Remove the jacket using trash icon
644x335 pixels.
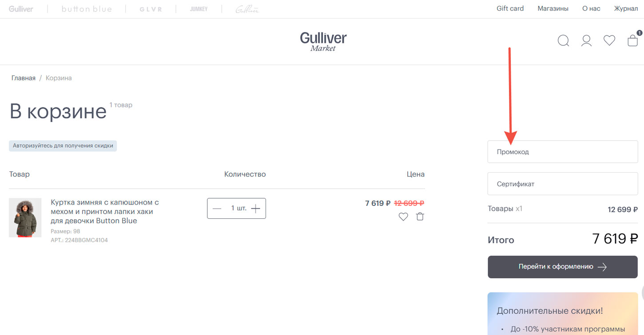point(420,217)
